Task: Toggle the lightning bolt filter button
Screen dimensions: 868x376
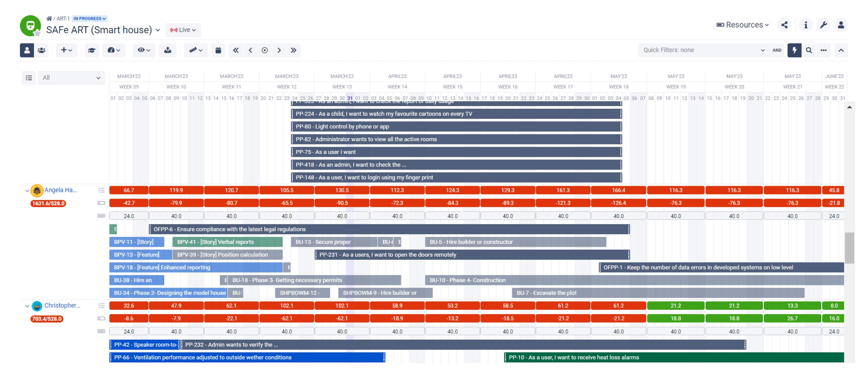Action: pyautogui.click(x=794, y=50)
